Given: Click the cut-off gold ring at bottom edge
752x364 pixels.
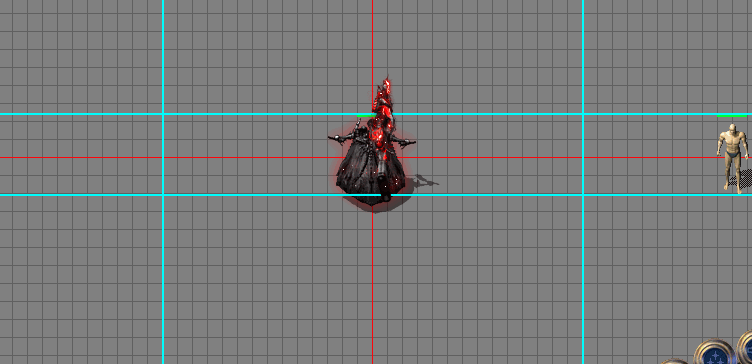Looking at the screenshot, I should (x=675, y=361).
